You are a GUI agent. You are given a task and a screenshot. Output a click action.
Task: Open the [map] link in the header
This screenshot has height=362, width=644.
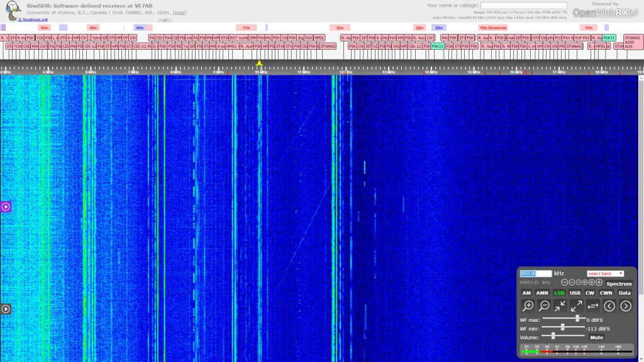(179, 13)
